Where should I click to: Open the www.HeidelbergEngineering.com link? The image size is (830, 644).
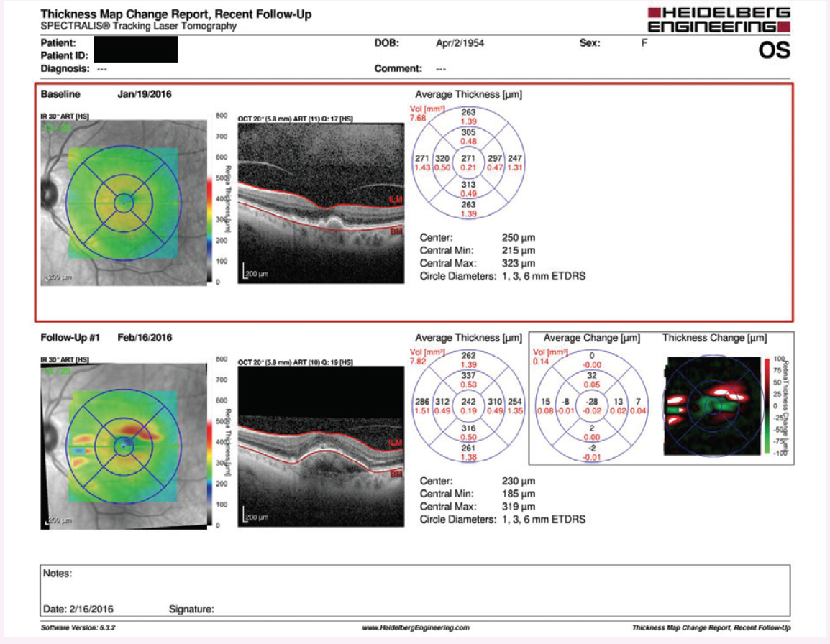tap(415, 627)
